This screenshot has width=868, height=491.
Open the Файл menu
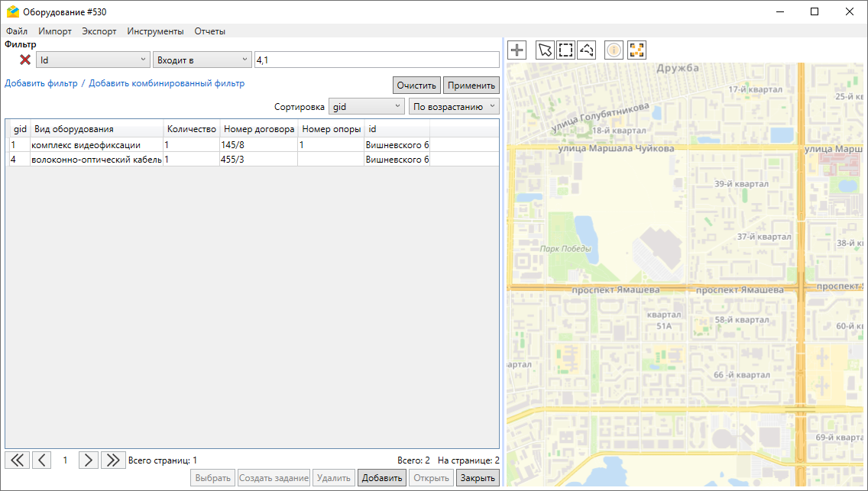(x=17, y=31)
